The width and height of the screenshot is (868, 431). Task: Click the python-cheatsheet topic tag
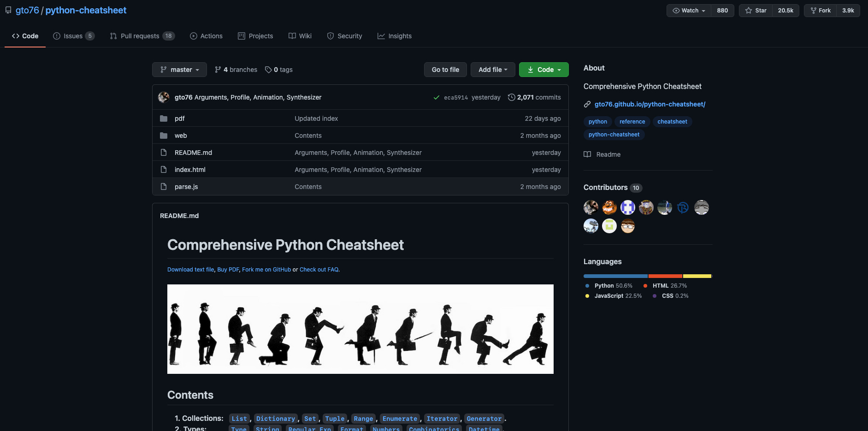click(614, 135)
